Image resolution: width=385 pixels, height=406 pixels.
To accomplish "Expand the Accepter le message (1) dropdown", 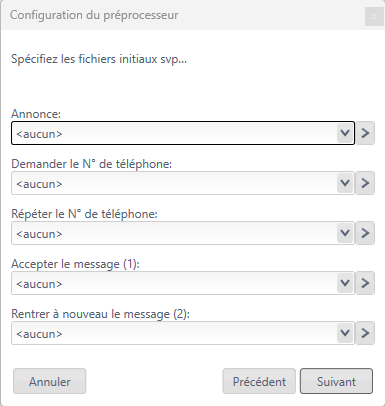I will 345,283.
